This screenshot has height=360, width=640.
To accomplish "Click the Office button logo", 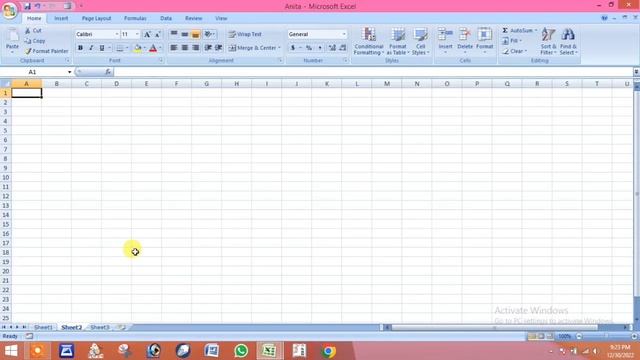I will [x=9, y=10].
